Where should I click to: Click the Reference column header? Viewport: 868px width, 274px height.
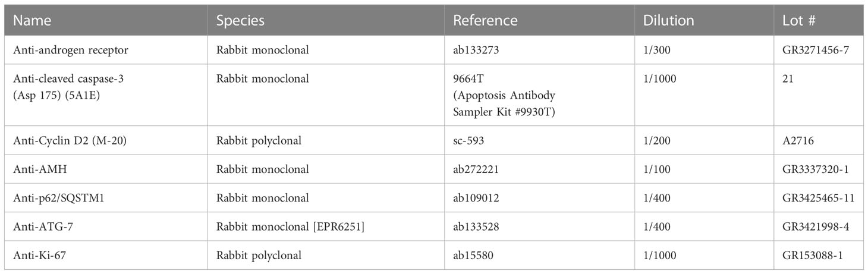(485, 20)
